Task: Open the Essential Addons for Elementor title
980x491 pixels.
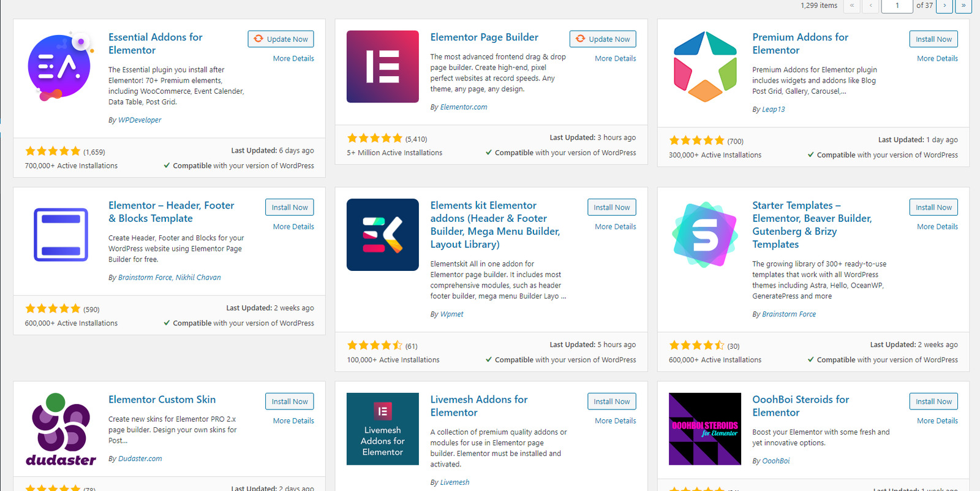Action: point(156,44)
